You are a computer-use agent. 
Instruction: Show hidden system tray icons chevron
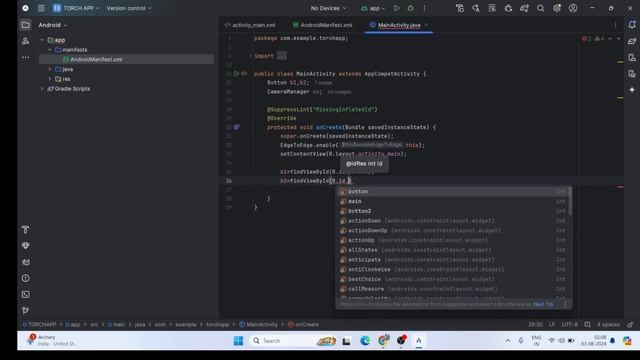click(508, 340)
